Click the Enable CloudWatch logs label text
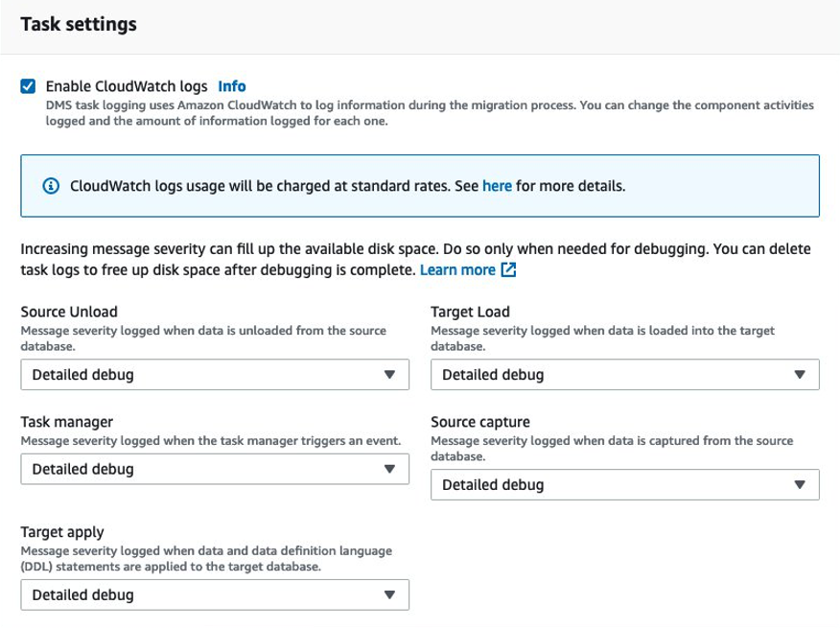840x628 pixels. pos(127,86)
